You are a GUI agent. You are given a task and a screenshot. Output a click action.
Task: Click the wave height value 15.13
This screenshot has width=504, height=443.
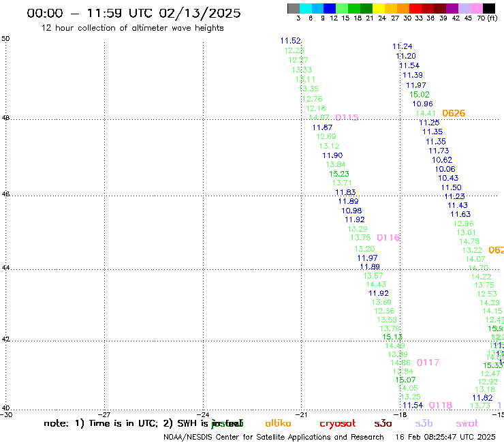(392, 337)
